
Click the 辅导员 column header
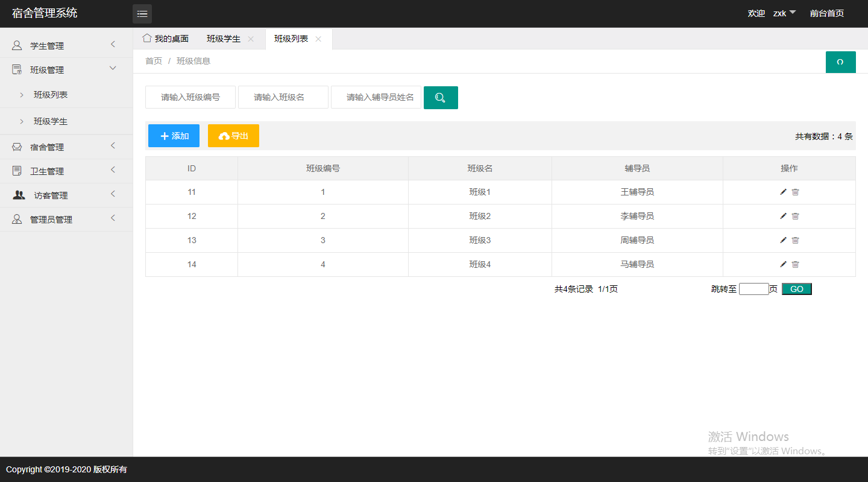[637, 168]
